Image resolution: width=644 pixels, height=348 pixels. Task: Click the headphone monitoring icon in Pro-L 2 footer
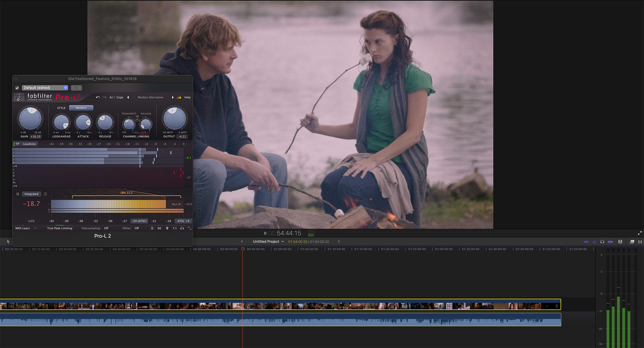pos(182,228)
